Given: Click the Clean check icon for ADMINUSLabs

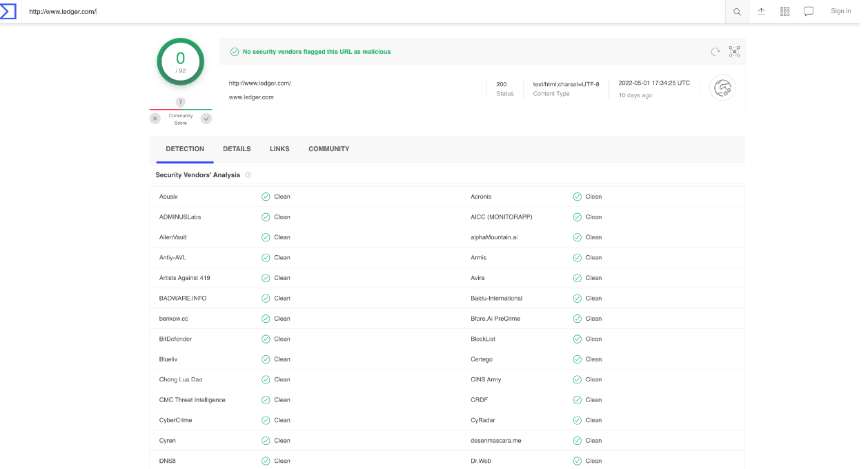Looking at the screenshot, I should coord(266,217).
